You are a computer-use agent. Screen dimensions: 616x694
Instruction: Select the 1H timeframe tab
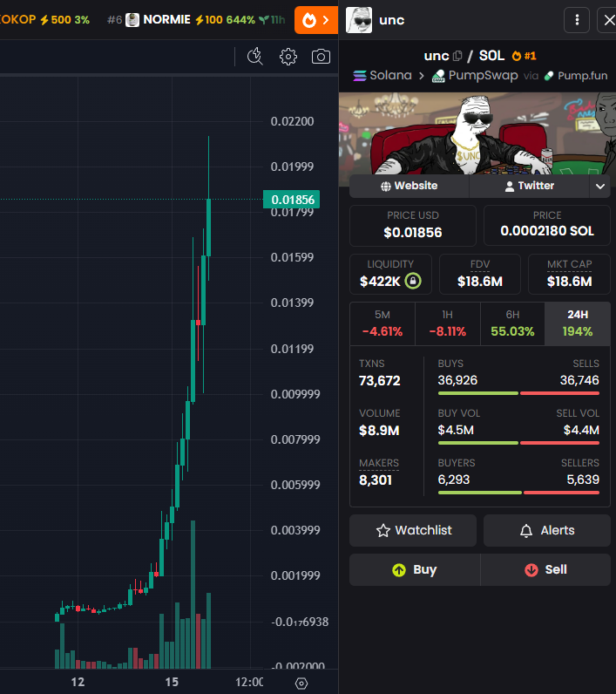[447, 323]
